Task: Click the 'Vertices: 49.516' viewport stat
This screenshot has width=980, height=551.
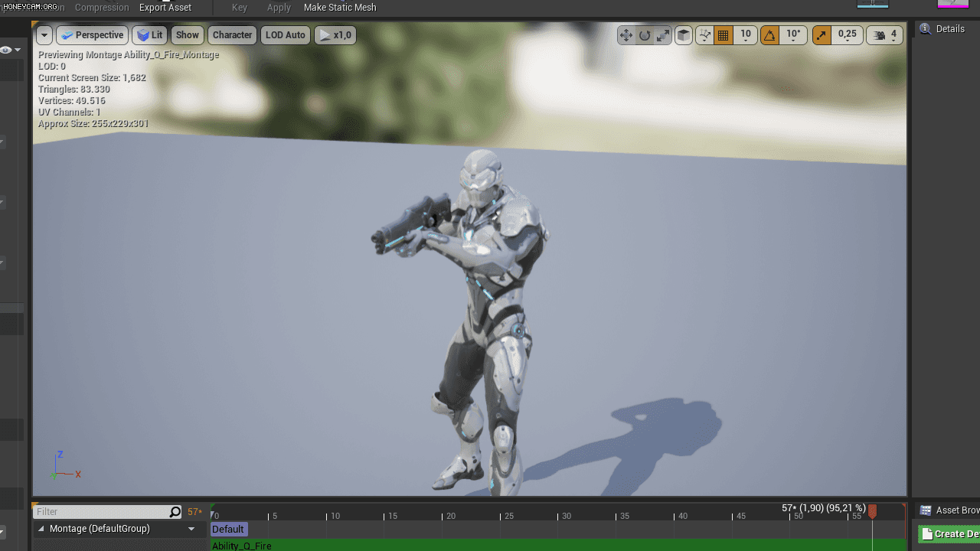Action: click(x=72, y=101)
